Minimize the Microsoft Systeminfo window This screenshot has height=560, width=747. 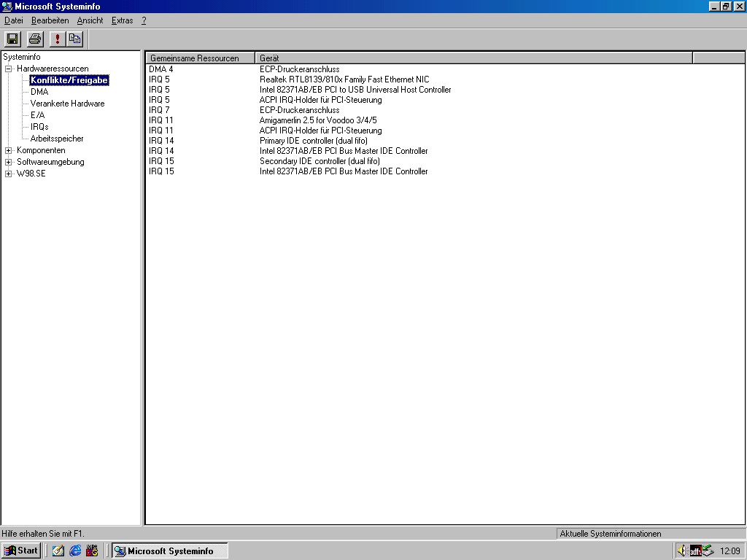(x=713, y=6)
